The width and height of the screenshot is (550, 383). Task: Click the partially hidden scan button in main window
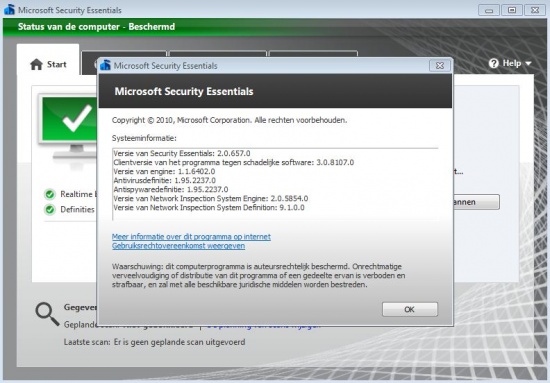tap(476, 202)
